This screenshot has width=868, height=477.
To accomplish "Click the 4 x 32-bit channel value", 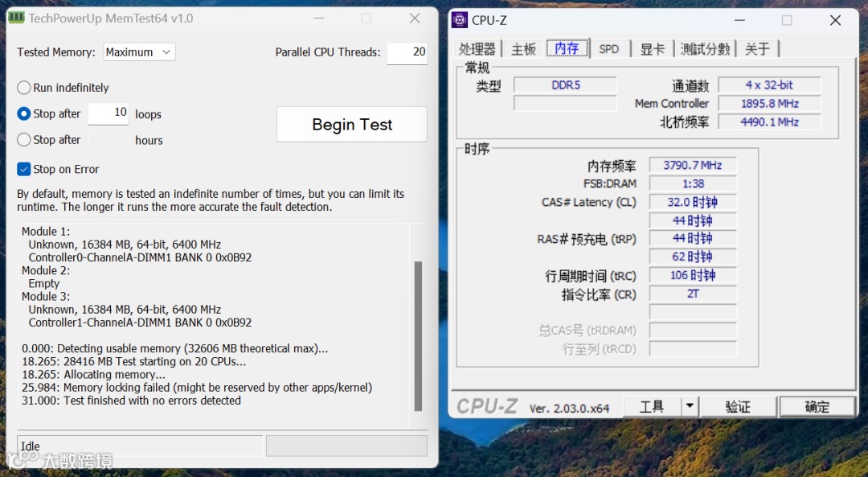I will (769, 84).
